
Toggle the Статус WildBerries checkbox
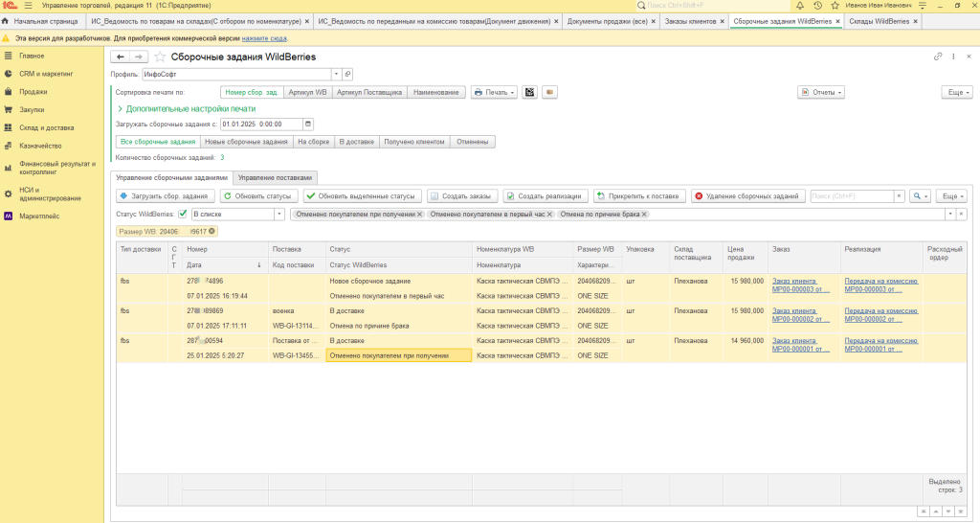click(183, 214)
